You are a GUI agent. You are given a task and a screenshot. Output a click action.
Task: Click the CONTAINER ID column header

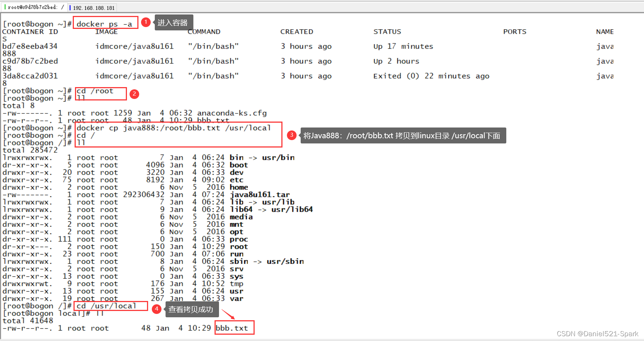[x=30, y=32]
